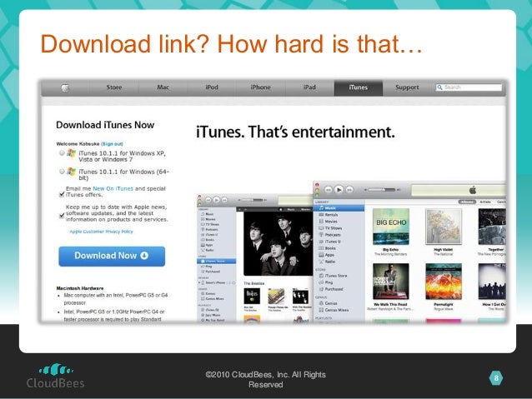Image resolution: width=532 pixels, height=399 pixels.
Task: Select the iTunes 10.1.1 for Windows 64-bit radio button
Action: pyautogui.click(x=62, y=172)
